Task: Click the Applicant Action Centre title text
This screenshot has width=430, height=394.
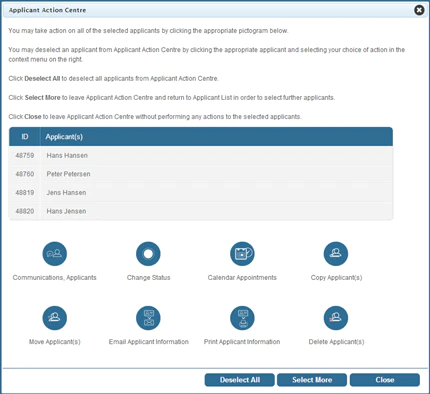Action: coord(47,10)
